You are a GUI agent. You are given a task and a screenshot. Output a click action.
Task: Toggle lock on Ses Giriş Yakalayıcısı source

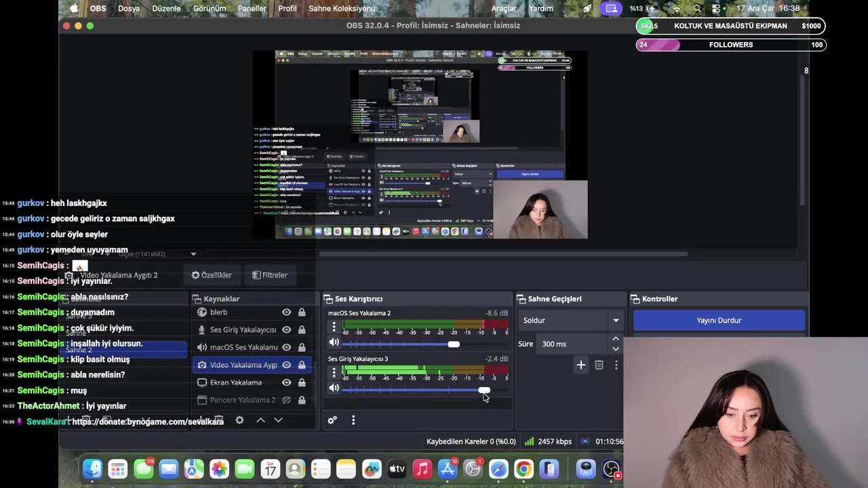[302, 330]
